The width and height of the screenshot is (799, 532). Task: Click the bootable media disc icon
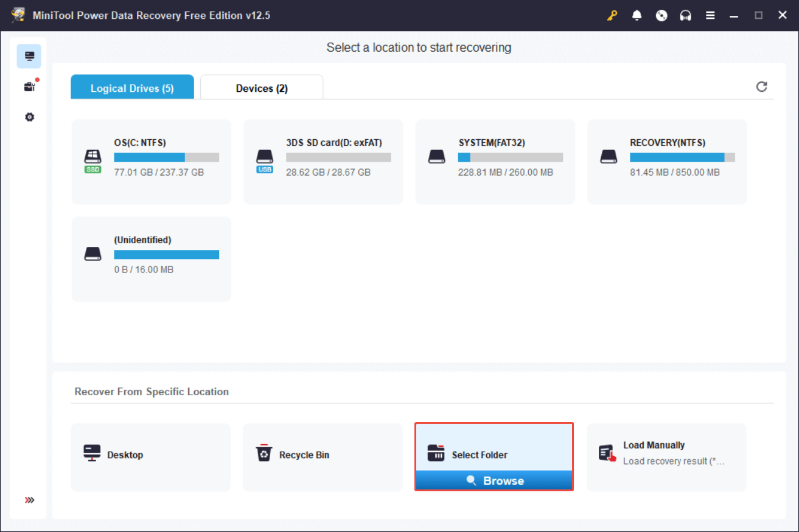(x=661, y=16)
